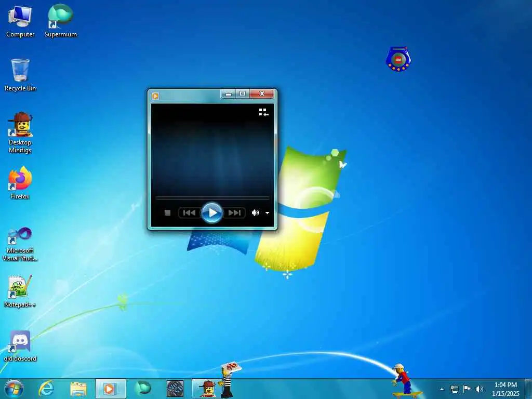Click the dark square taskbar app icon
The height and width of the screenshot is (399, 532).
(x=175, y=389)
